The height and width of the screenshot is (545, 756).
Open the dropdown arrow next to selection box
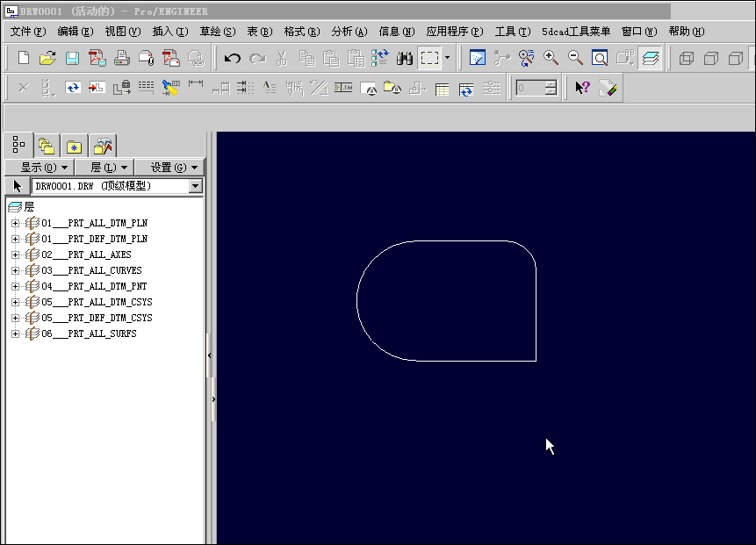tap(448, 58)
